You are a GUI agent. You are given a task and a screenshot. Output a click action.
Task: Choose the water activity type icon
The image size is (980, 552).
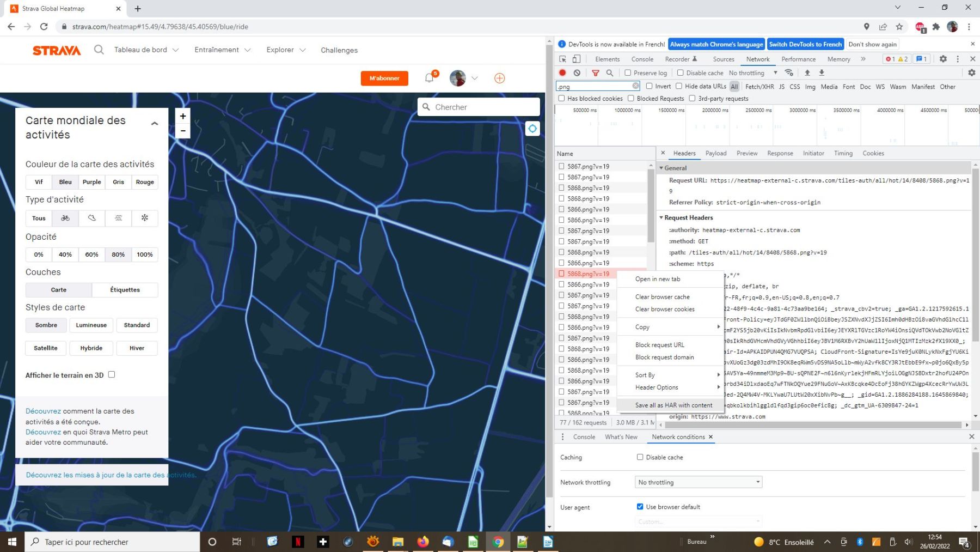pyautogui.click(x=118, y=218)
